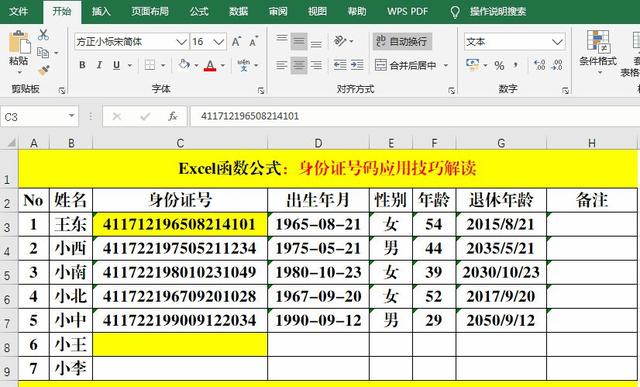640x387 pixels.
Task: Open font group dialog launcher
Action: [x=261, y=91]
